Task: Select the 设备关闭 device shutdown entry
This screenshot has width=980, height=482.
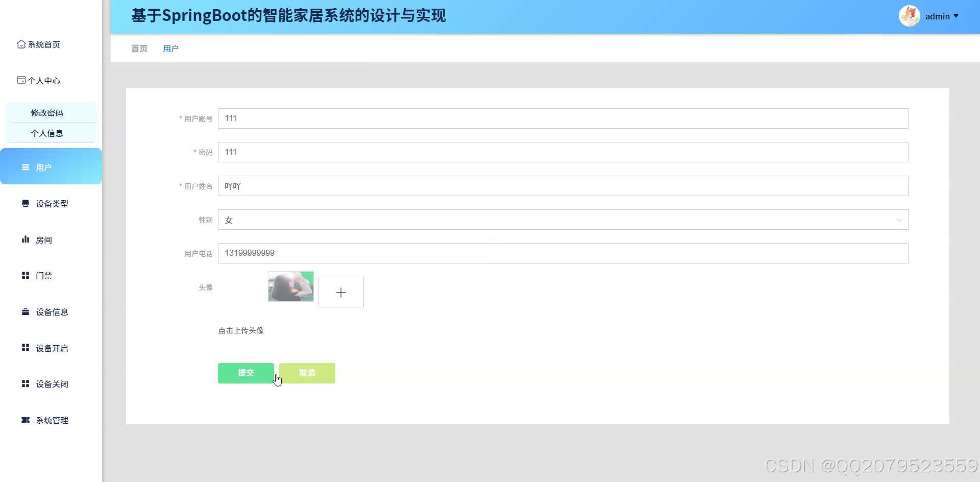Action: pyautogui.click(x=52, y=383)
